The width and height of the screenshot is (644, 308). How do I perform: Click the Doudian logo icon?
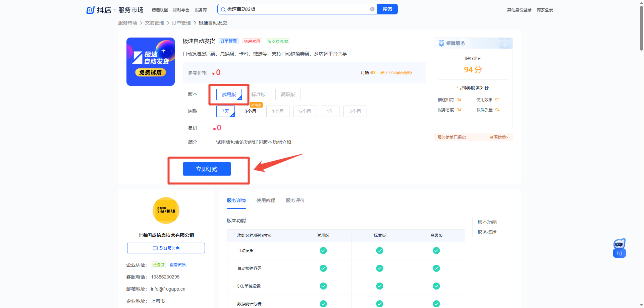click(90, 10)
